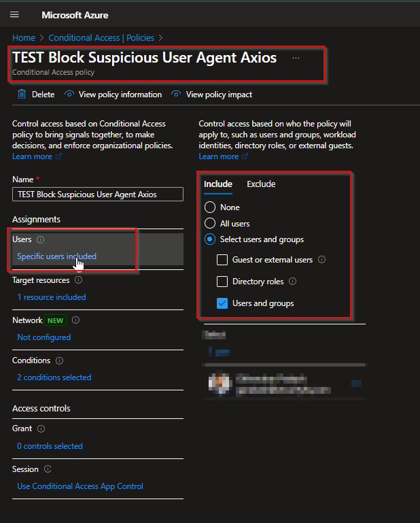
Task: Click info icon beside Target resources
Action: coord(78,280)
